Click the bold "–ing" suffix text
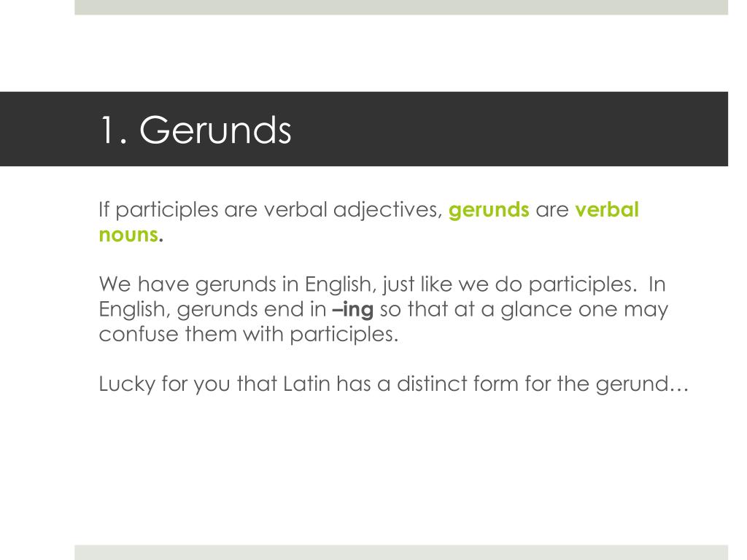 coord(352,309)
